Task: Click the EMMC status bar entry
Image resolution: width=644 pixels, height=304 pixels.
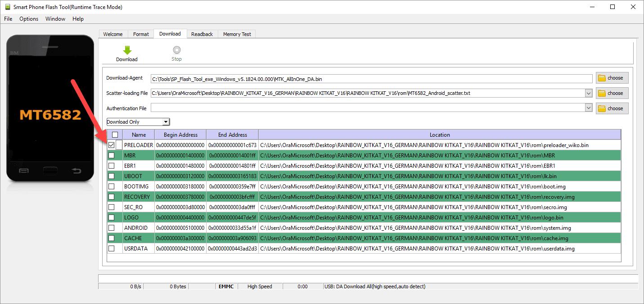Action: coord(226,286)
